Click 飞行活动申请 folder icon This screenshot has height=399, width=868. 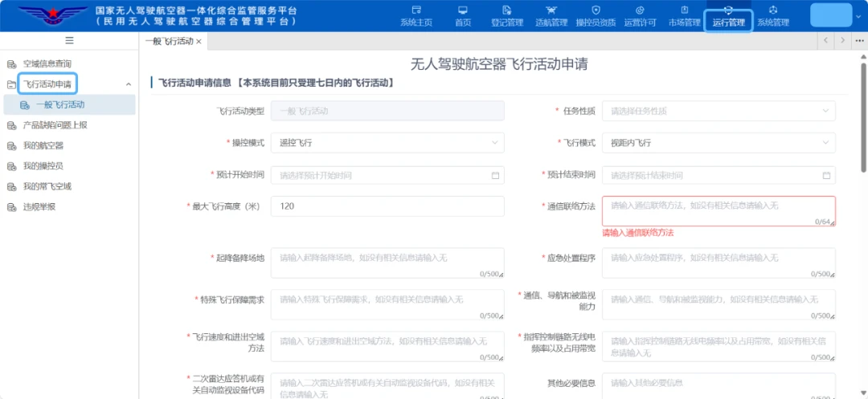(11, 84)
